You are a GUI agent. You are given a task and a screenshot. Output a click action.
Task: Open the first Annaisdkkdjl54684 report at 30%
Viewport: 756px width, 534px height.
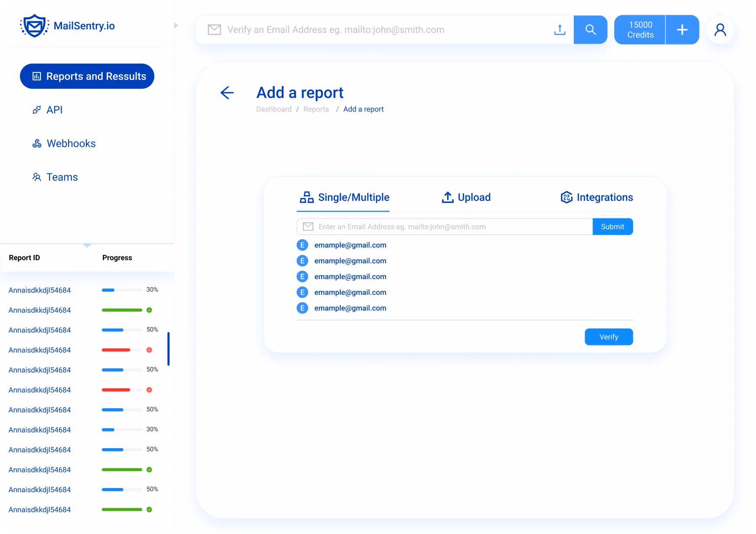39,290
